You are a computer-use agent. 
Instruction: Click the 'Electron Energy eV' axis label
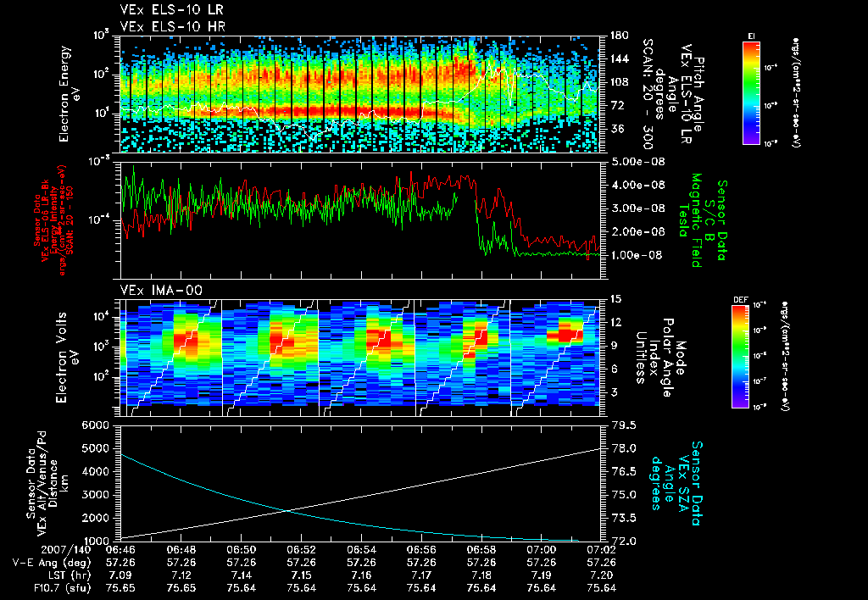(x=70, y=94)
